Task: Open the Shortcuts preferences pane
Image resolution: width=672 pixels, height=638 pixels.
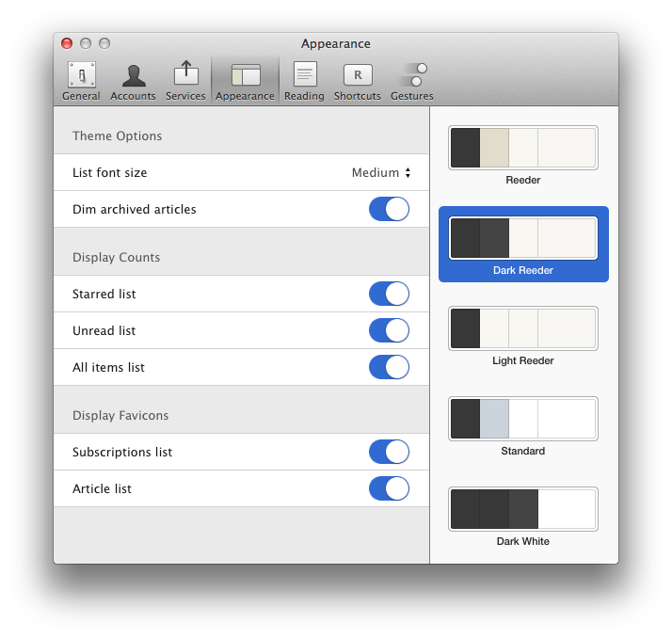Action: (x=357, y=81)
